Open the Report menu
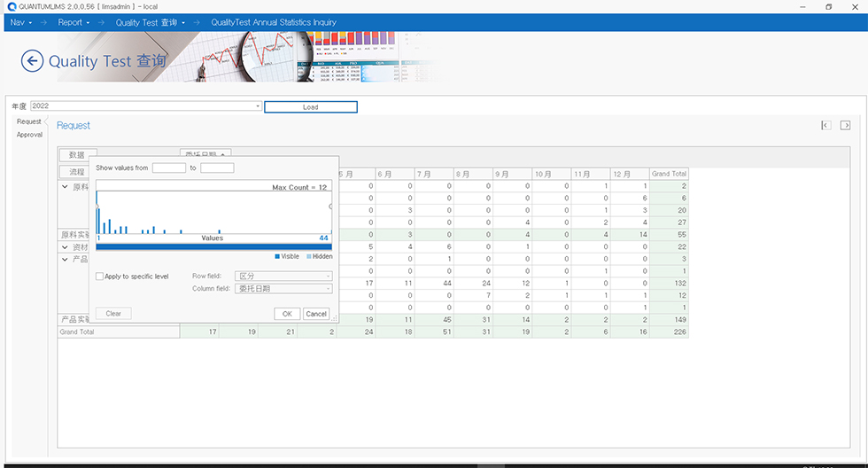Viewport: 868px width, 468px height. coord(74,22)
